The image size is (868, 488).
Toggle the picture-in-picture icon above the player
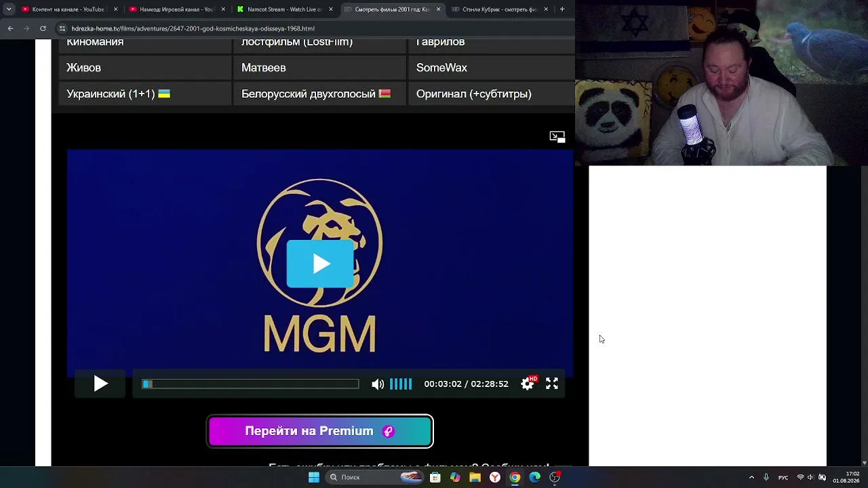click(x=557, y=137)
